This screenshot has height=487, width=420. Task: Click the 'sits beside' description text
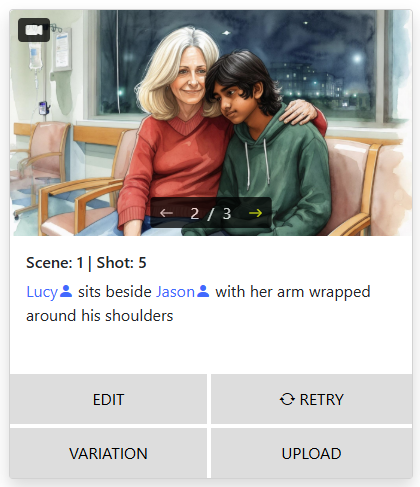pos(115,292)
